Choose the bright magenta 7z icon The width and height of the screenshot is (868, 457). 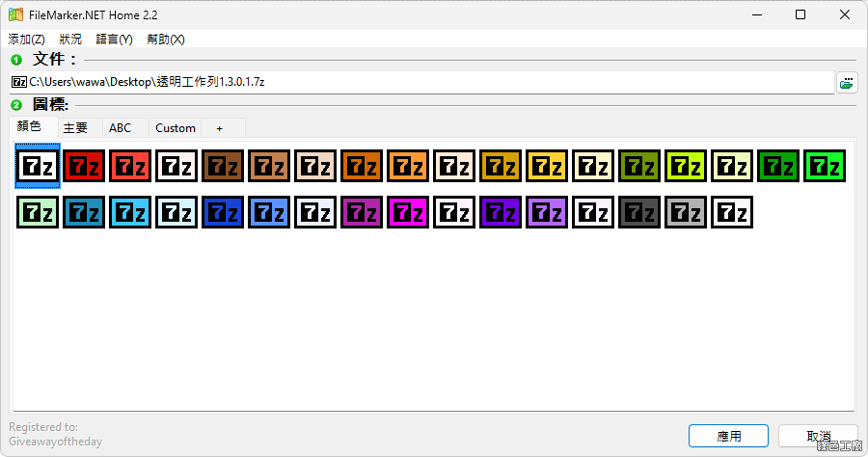[408, 212]
